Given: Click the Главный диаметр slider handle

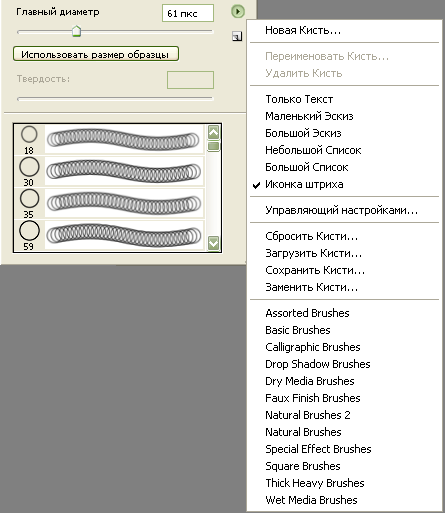Looking at the screenshot, I should click(77, 31).
